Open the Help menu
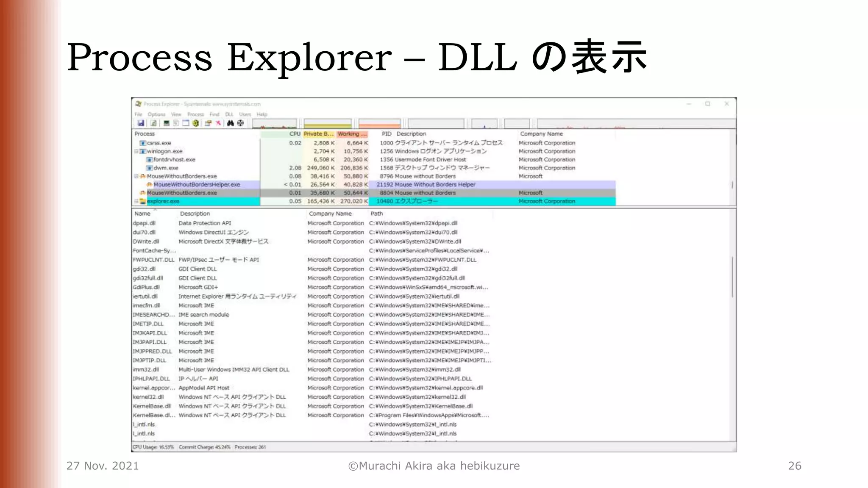This screenshot has width=868, height=488. [x=262, y=114]
